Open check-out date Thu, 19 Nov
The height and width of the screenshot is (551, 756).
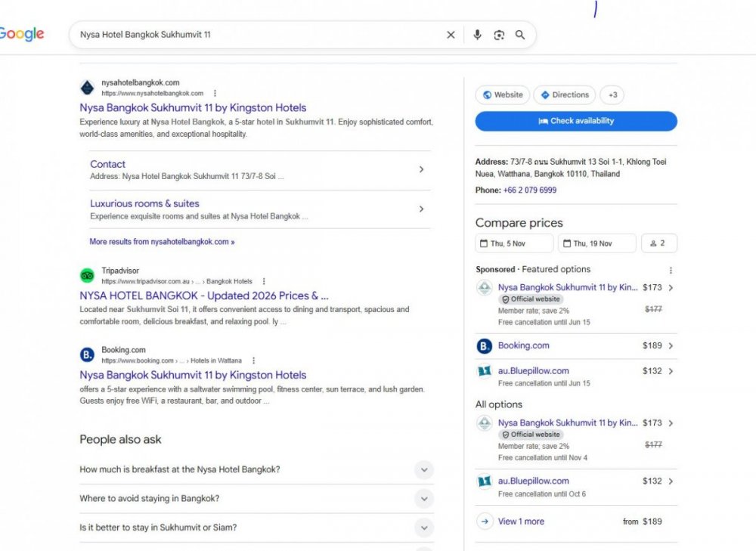pos(597,243)
